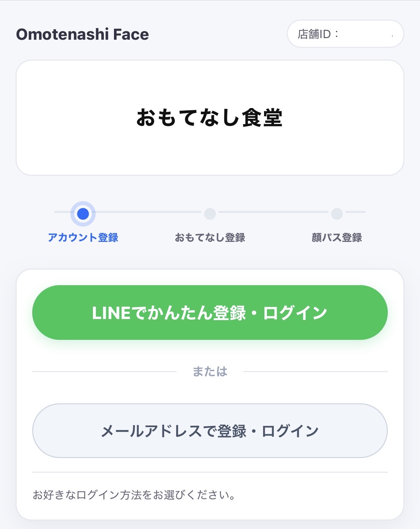The height and width of the screenshot is (529, 420).
Task: Click progress line between second and third steps
Action: tap(273, 212)
